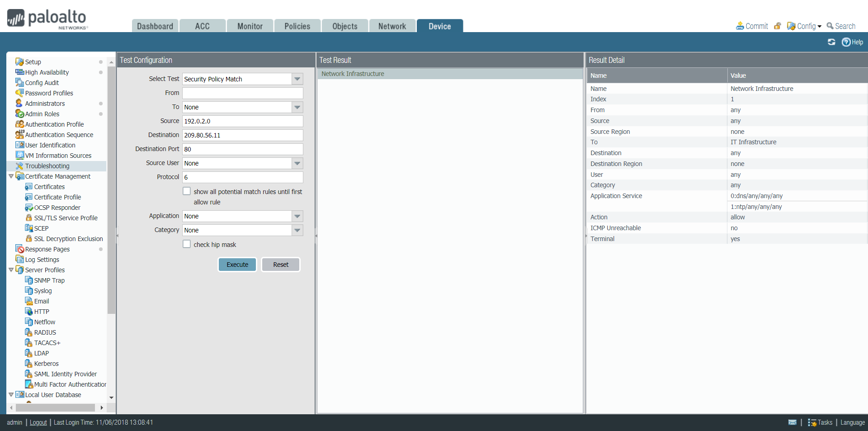Open the Select Test dropdown

point(297,79)
